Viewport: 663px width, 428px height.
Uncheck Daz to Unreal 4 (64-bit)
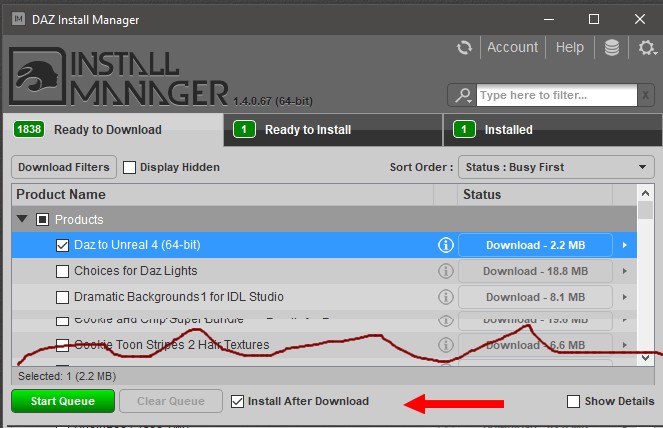pos(62,245)
